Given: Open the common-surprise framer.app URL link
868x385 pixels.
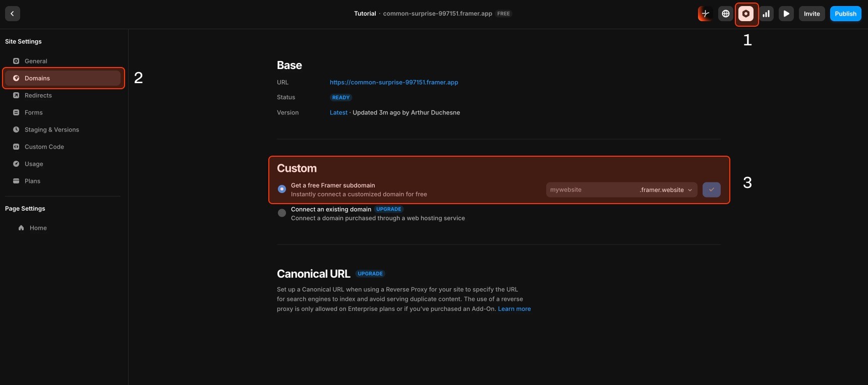Looking at the screenshot, I should 394,82.
